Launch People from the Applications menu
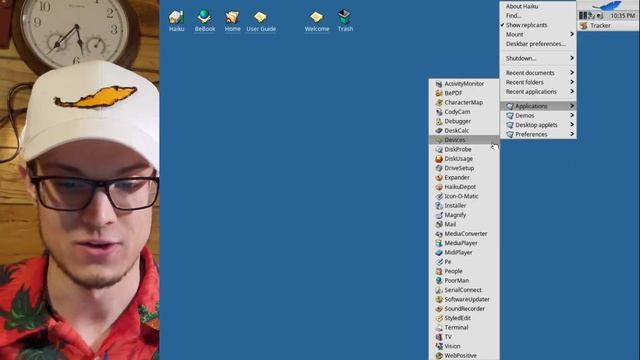640x360 pixels. coord(464,271)
